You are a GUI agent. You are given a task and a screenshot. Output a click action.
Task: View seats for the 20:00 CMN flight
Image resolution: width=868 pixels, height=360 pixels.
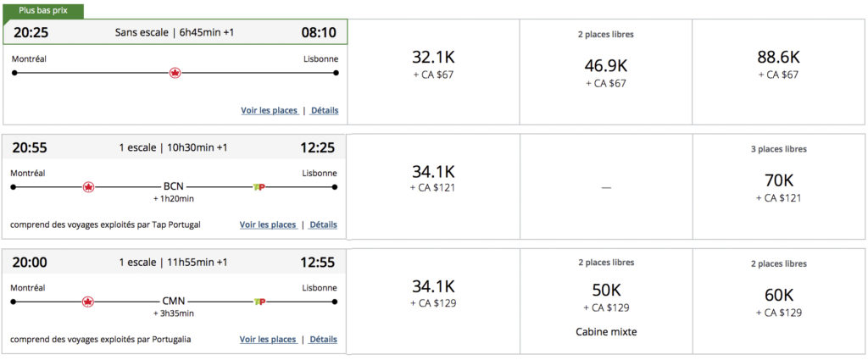268,339
